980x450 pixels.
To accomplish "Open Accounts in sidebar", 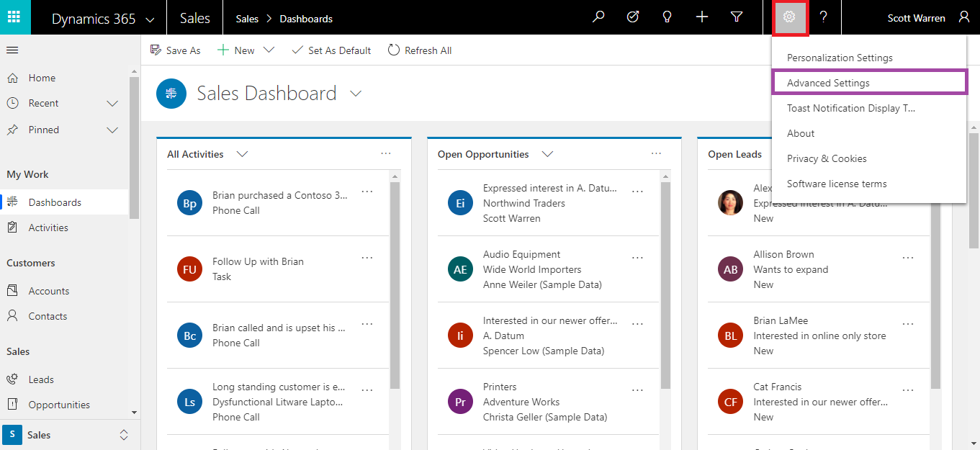I will click(65, 291).
